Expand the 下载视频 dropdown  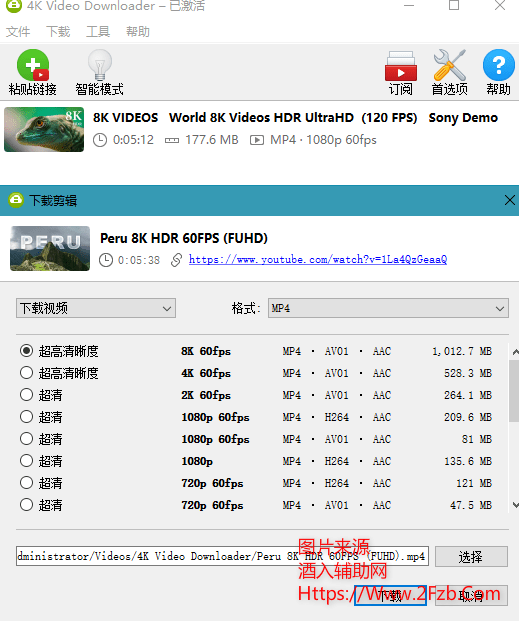pos(96,308)
